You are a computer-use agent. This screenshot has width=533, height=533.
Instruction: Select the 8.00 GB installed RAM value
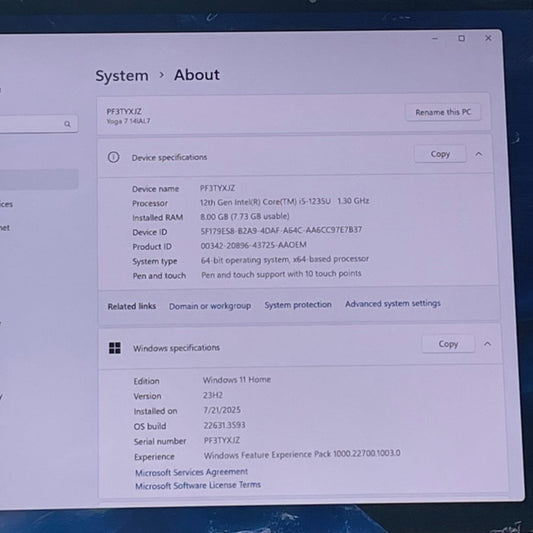point(245,217)
